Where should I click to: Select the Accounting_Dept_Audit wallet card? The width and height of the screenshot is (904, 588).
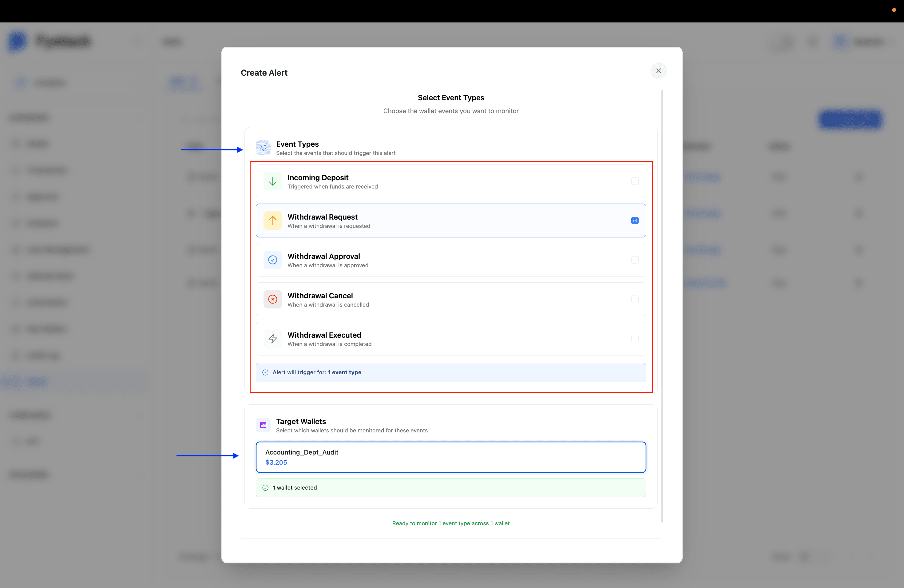[450, 457]
